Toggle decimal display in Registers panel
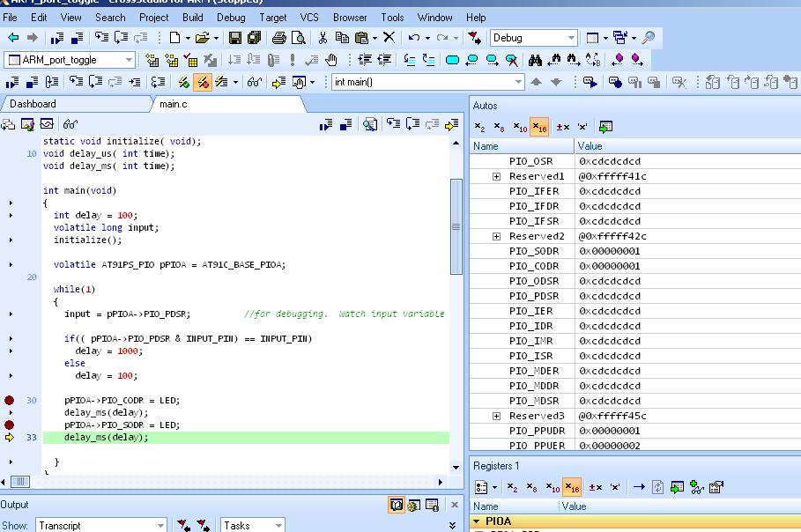 tap(553, 488)
